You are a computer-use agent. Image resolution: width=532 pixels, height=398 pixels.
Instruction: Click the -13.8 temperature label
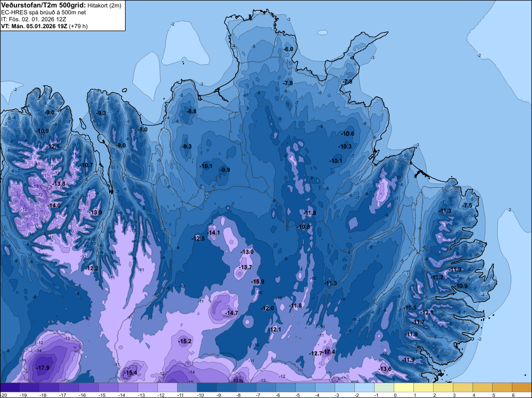(59, 184)
